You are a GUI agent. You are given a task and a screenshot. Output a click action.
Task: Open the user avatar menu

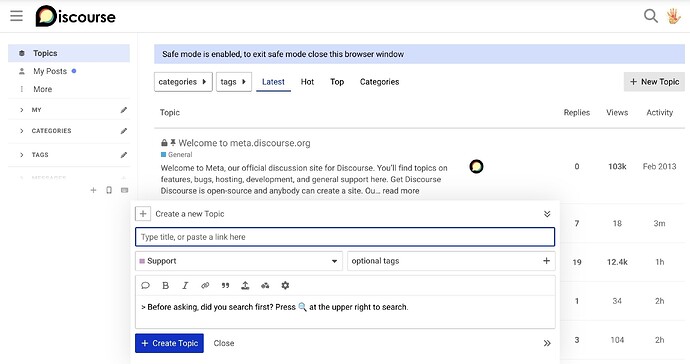pyautogui.click(x=673, y=16)
